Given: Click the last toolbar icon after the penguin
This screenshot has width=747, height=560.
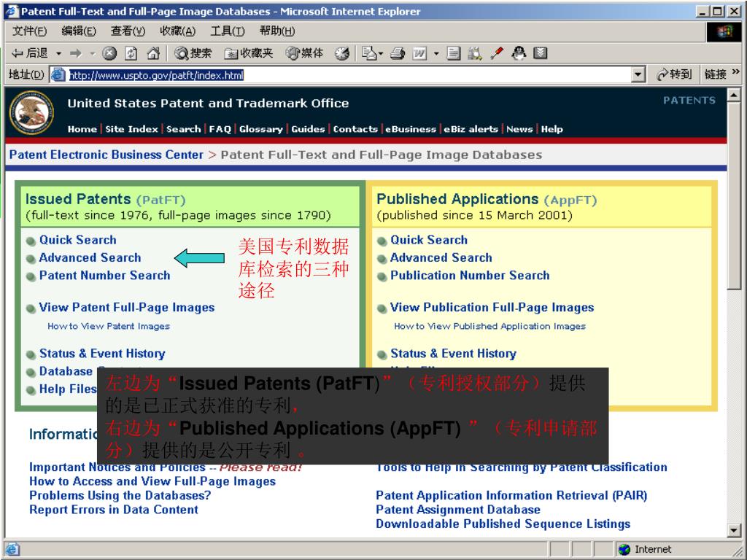Looking at the screenshot, I should pyautogui.click(x=541, y=52).
